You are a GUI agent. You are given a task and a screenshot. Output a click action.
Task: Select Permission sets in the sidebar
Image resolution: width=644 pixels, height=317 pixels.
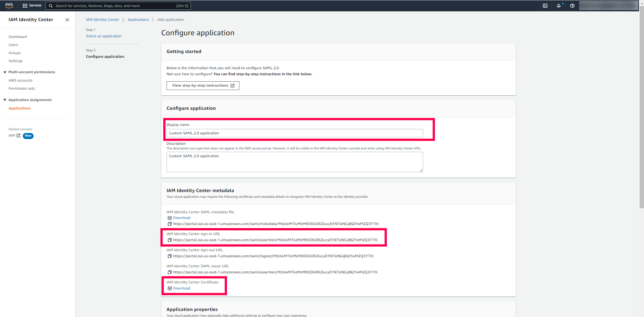[22, 89]
